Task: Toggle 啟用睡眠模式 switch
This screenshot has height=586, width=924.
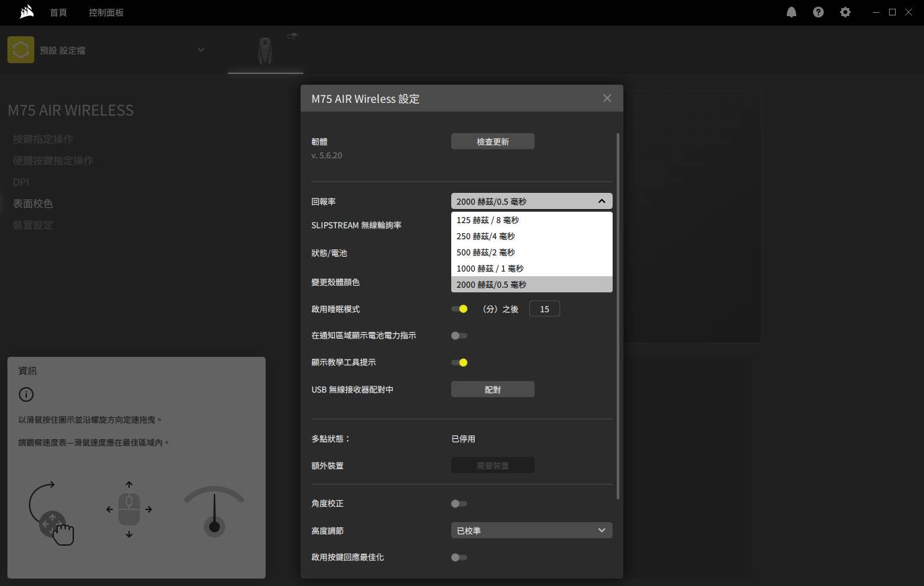Action: click(x=459, y=309)
